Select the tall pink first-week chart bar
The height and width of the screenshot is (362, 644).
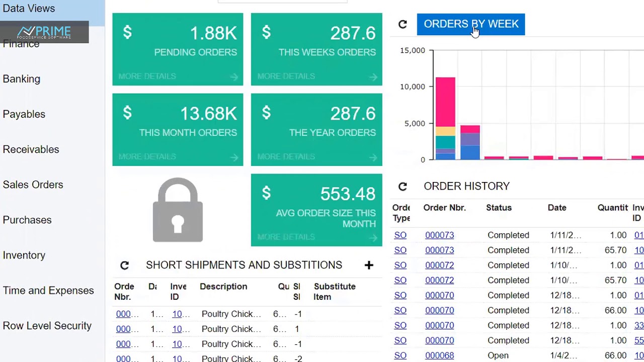click(x=445, y=102)
